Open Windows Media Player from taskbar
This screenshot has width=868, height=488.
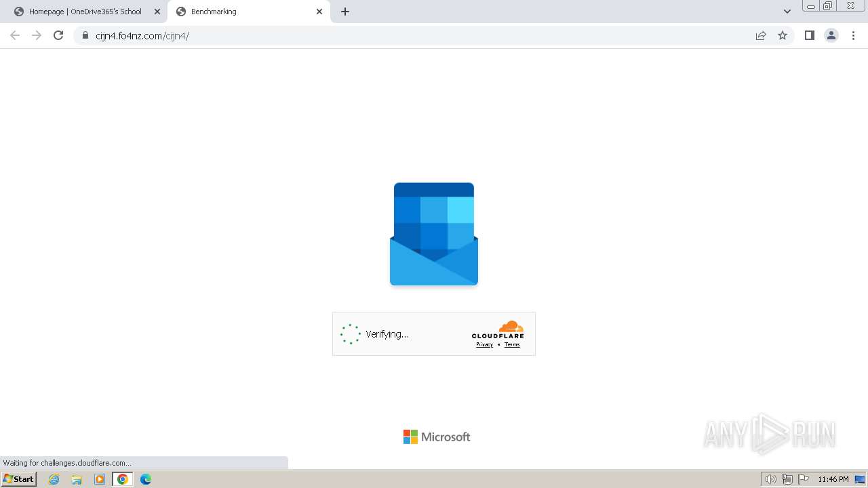(x=100, y=479)
